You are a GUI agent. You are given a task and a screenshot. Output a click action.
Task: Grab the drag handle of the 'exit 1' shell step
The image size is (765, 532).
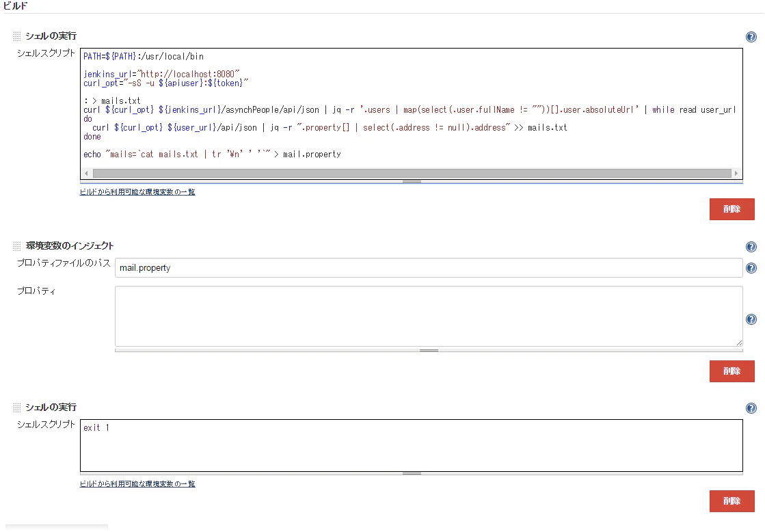(16, 407)
